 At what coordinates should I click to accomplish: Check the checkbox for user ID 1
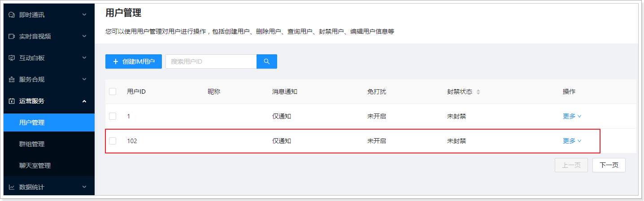coord(113,116)
